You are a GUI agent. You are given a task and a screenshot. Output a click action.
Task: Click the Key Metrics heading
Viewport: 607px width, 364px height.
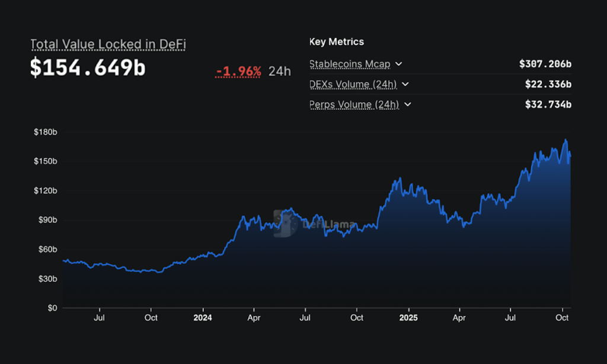pyautogui.click(x=337, y=42)
